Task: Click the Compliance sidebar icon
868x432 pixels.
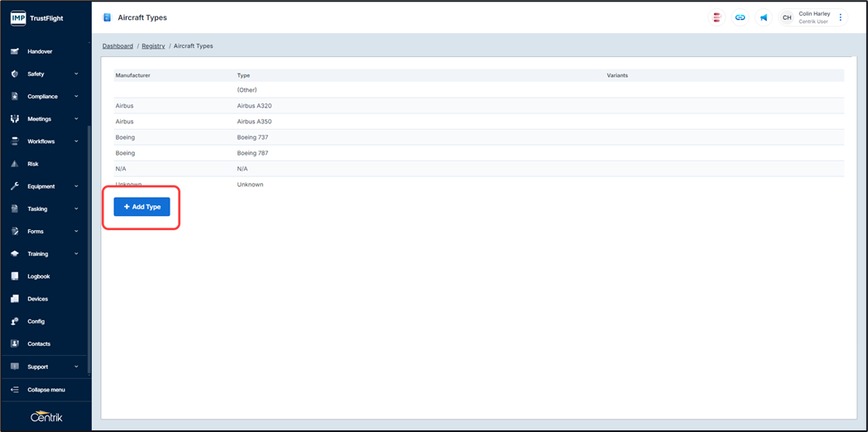Action: click(x=15, y=96)
